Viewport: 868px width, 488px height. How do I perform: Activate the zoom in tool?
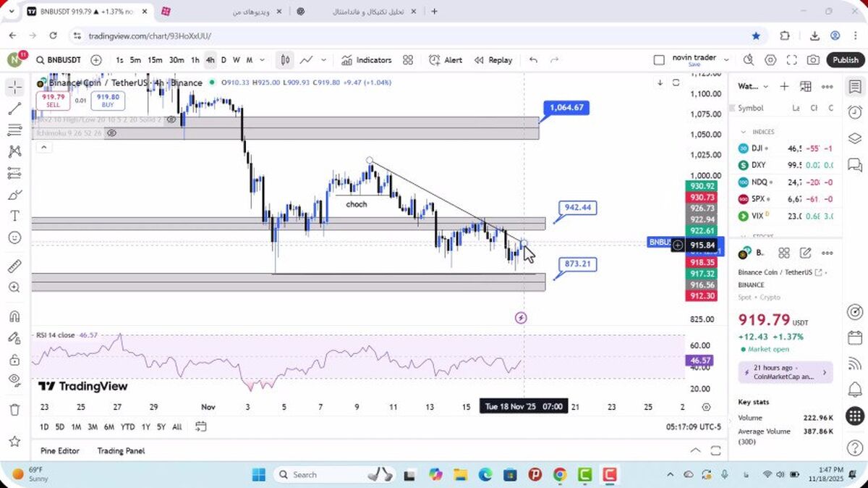click(x=14, y=287)
